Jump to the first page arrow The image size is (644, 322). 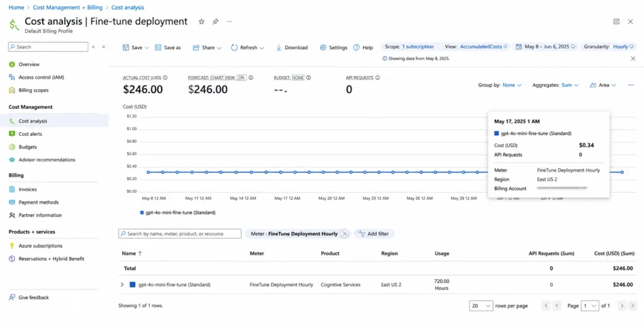546,306
